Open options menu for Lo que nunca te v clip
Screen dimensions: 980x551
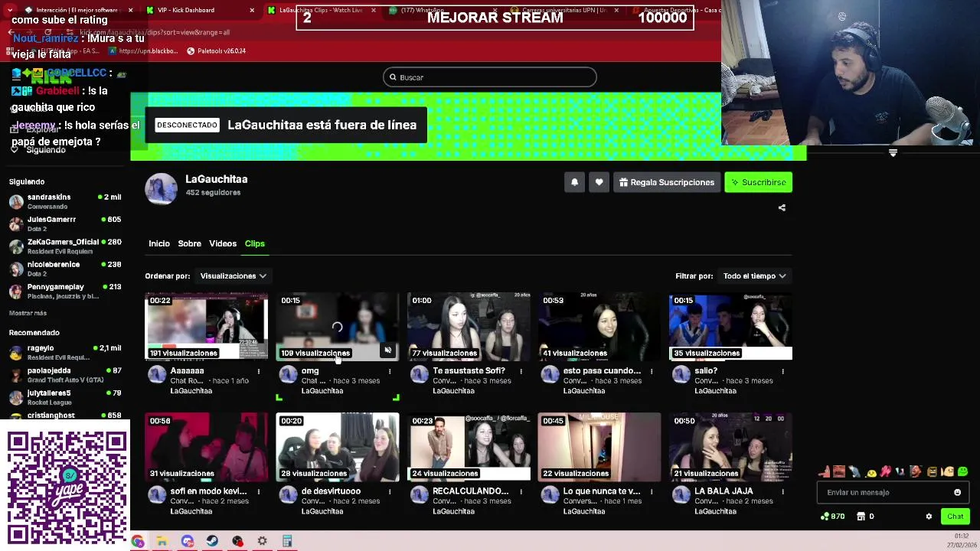click(652, 491)
